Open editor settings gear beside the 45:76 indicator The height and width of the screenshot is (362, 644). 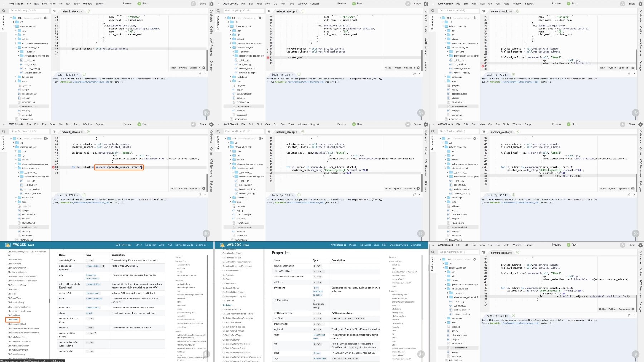pyautogui.click(x=633, y=68)
